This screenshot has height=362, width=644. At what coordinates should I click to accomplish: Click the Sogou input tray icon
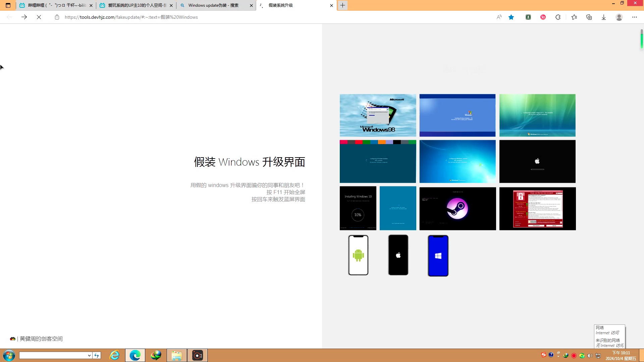(543, 355)
